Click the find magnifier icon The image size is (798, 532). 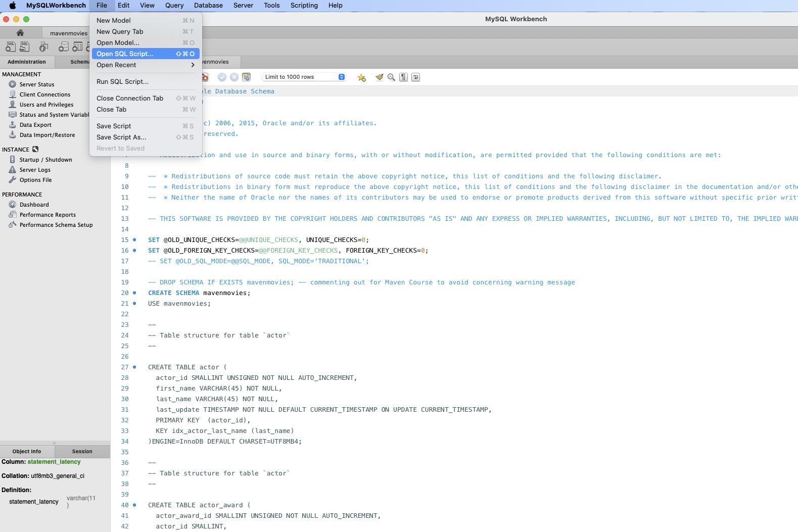pyautogui.click(x=391, y=77)
